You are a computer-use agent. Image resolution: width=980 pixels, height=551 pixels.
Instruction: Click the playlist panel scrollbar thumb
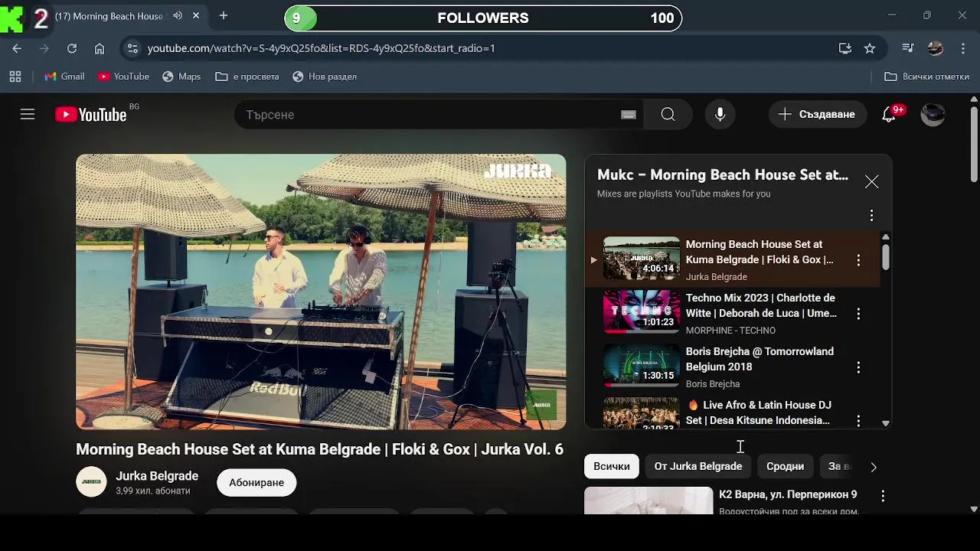point(886,256)
